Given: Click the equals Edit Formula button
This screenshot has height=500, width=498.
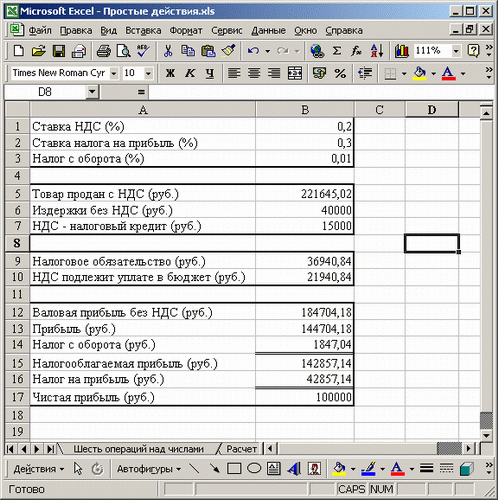Looking at the screenshot, I should (x=141, y=92).
